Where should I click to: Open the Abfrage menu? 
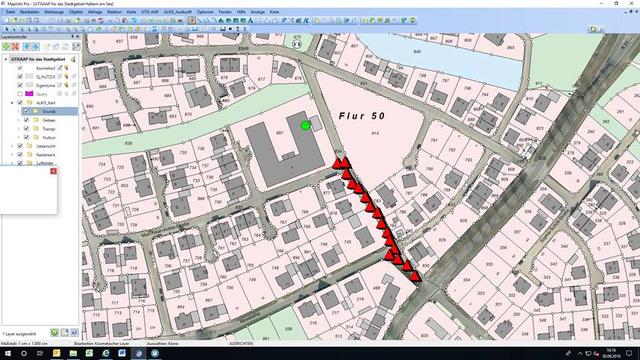click(x=95, y=12)
